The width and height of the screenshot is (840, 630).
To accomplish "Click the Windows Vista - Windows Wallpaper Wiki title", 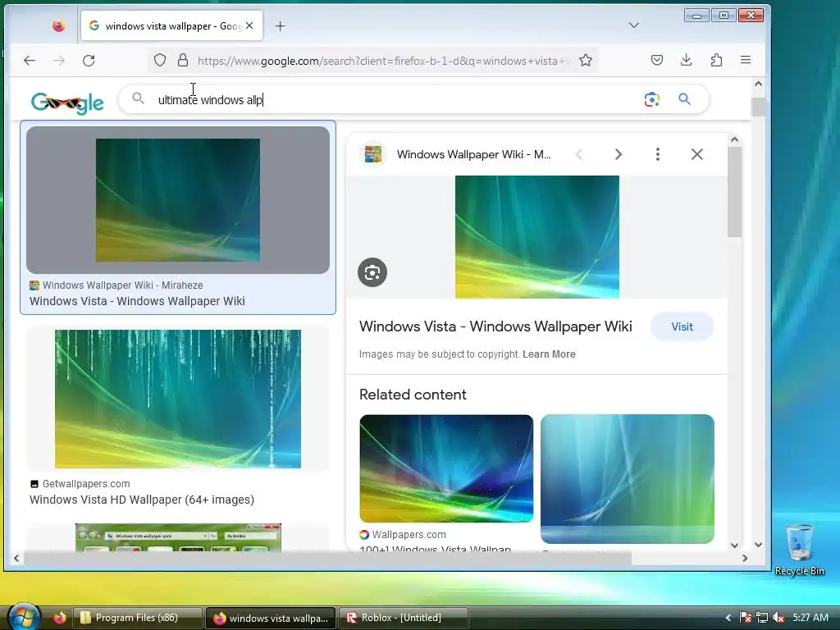I will [495, 326].
